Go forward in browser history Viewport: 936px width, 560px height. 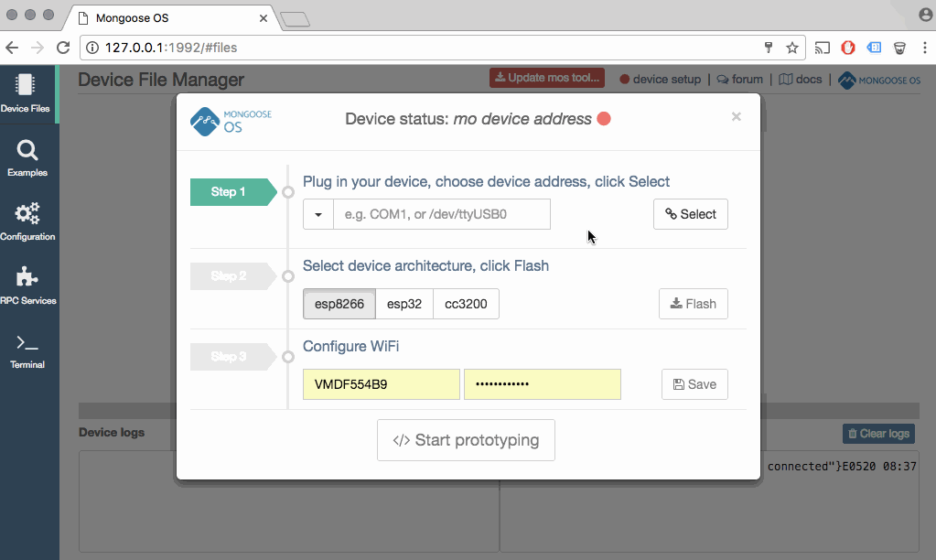tap(38, 48)
